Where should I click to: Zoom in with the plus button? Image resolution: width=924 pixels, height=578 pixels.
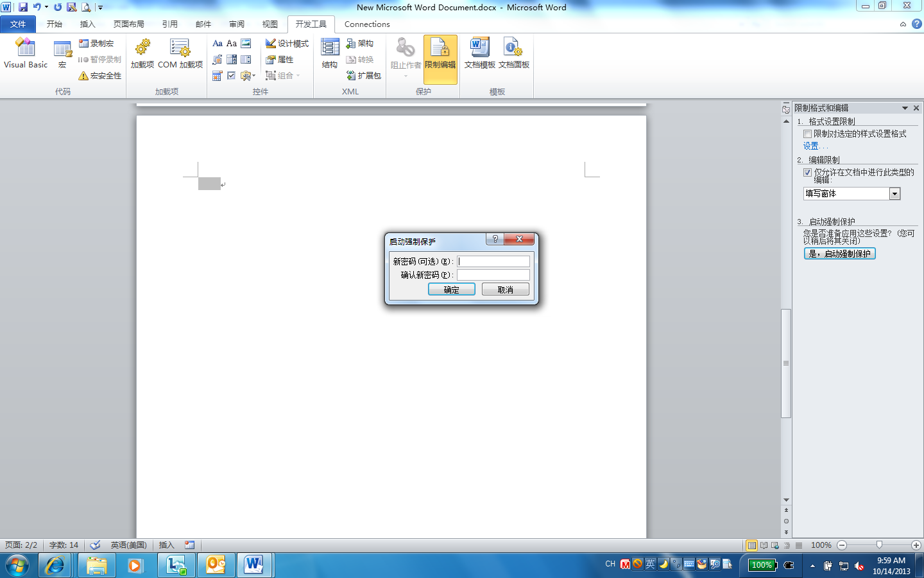tap(916, 545)
